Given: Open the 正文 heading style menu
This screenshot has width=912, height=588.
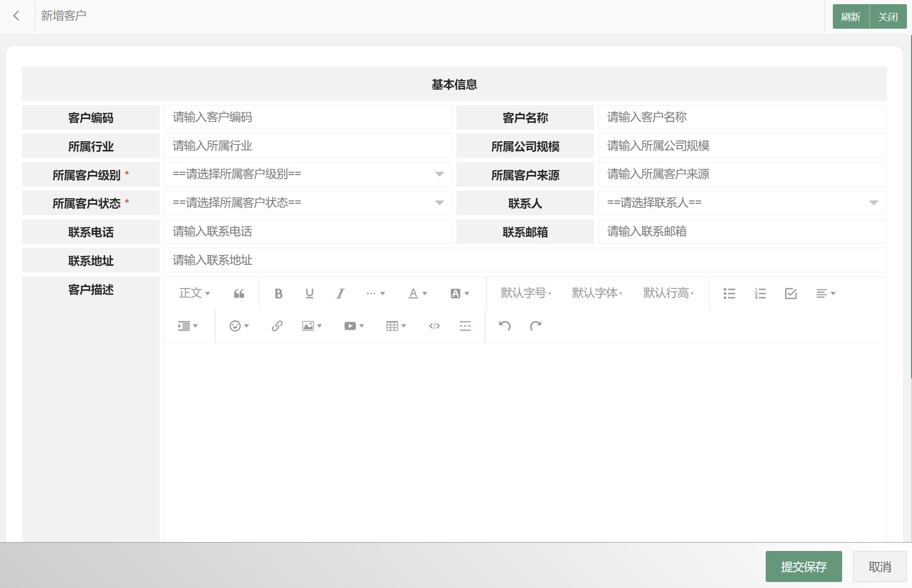Looking at the screenshot, I should tap(194, 294).
